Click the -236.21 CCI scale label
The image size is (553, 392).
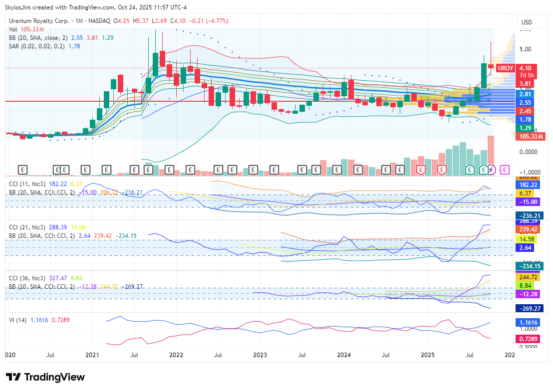pos(530,216)
